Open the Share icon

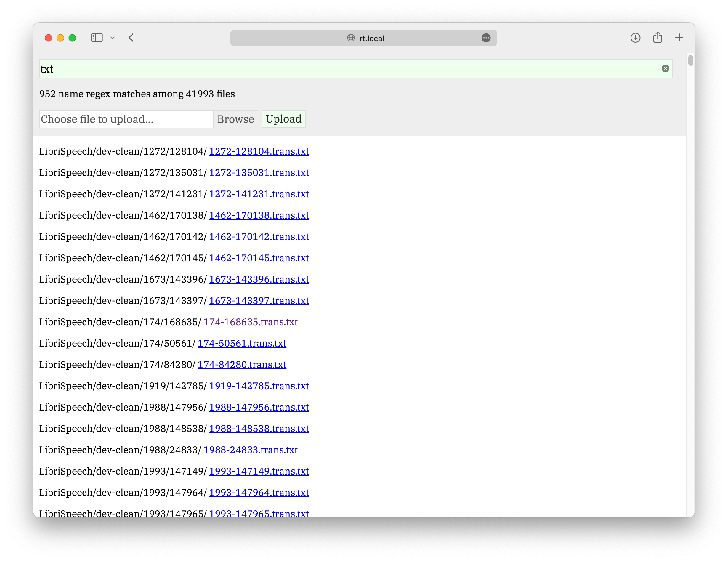point(657,37)
